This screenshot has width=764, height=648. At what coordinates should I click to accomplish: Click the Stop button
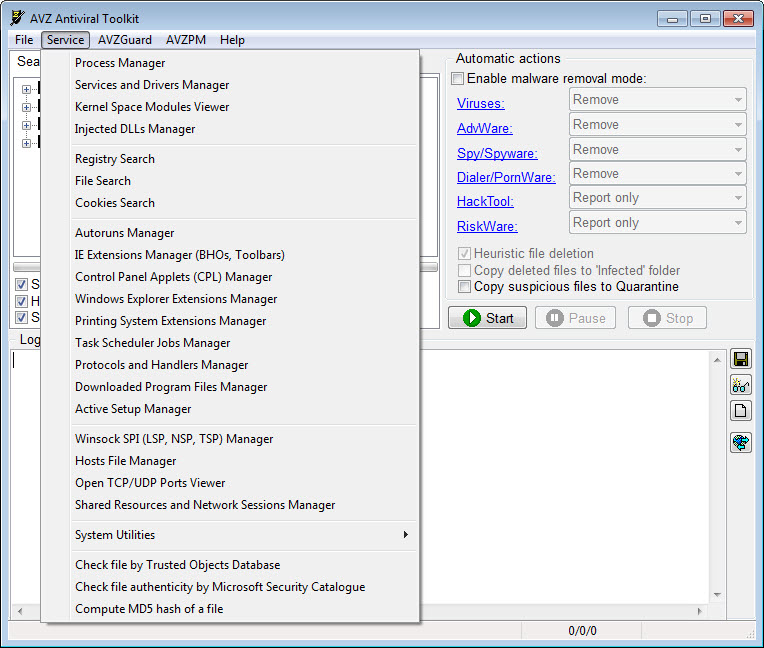point(667,318)
